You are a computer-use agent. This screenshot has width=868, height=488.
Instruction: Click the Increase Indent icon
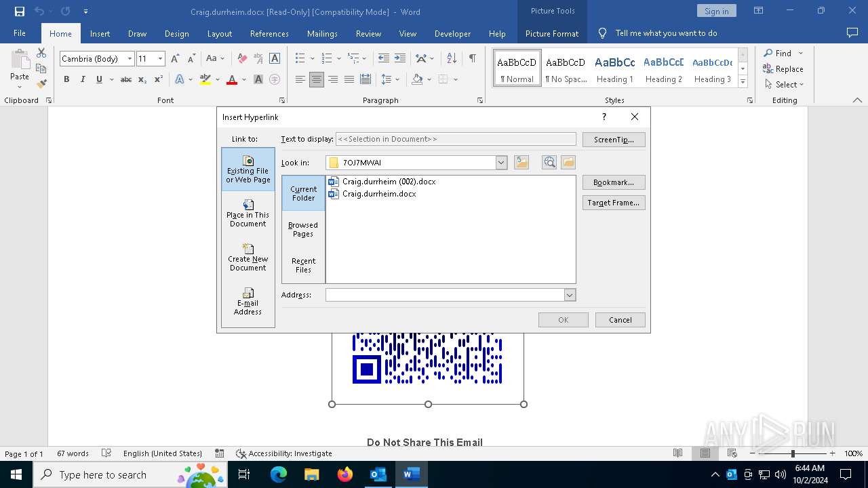(400, 59)
